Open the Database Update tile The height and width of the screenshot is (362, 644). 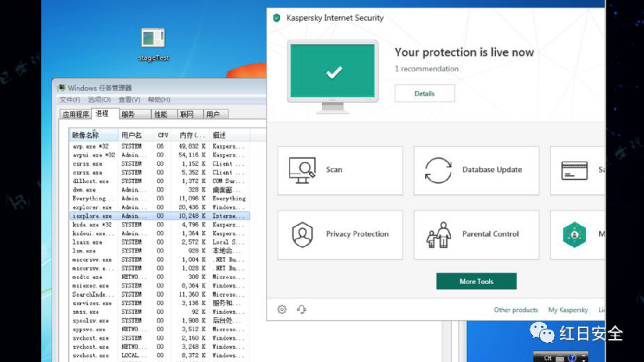pos(477,170)
